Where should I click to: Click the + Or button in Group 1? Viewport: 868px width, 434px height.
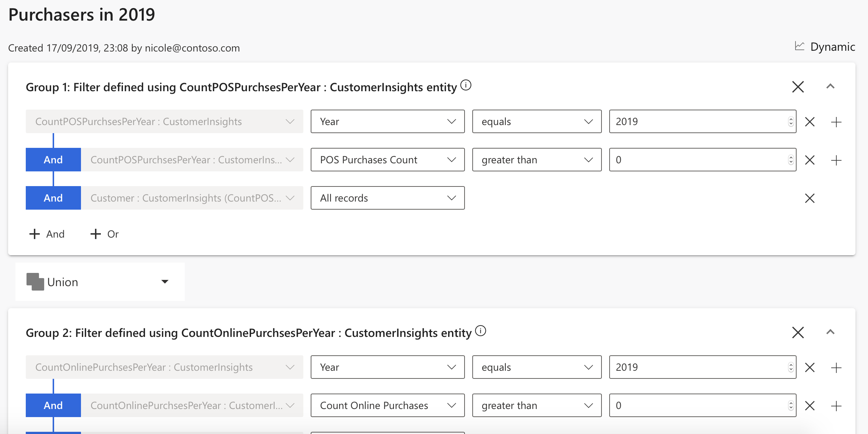pyautogui.click(x=105, y=234)
